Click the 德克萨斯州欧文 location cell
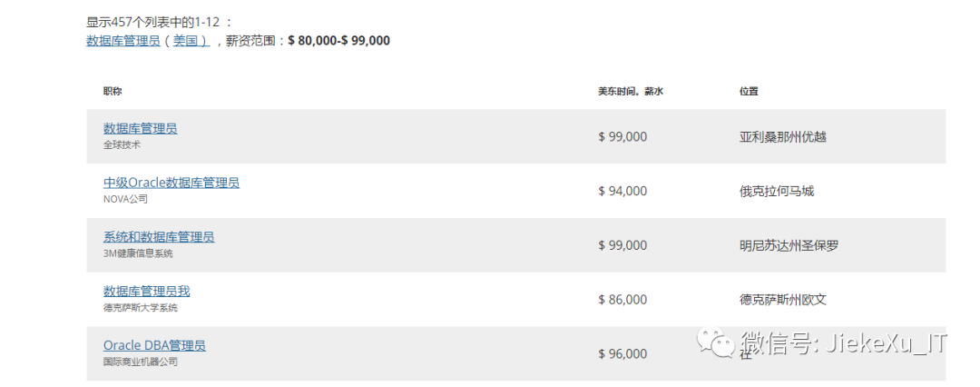This screenshot has width=980, height=387. 783,300
